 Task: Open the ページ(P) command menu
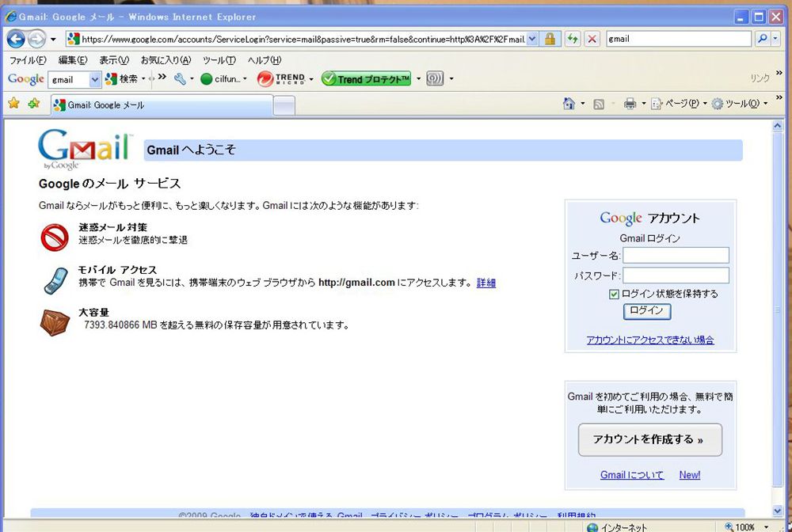tap(679, 104)
